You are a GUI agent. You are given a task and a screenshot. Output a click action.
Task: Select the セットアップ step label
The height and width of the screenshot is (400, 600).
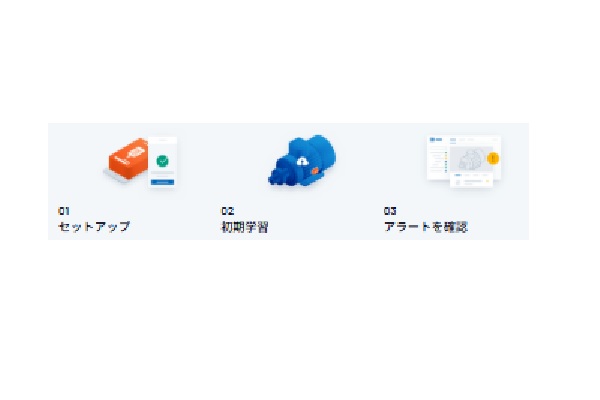(94, 227)
